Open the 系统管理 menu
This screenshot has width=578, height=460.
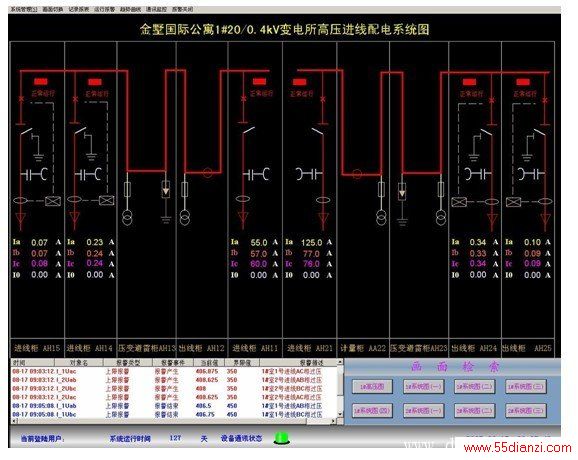(24, 9)
